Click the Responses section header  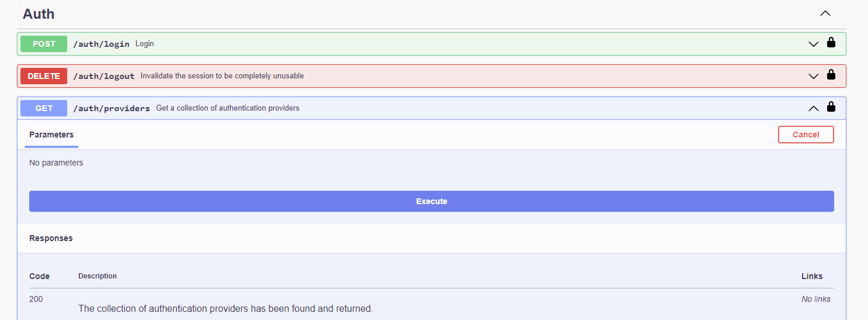click(51, 238)
